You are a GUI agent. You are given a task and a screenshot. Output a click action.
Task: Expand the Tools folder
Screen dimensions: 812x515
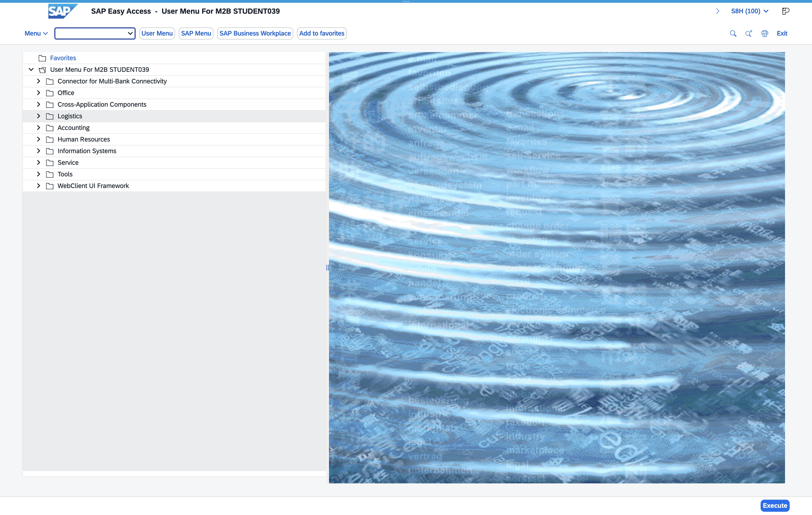(x=38, y=174)
